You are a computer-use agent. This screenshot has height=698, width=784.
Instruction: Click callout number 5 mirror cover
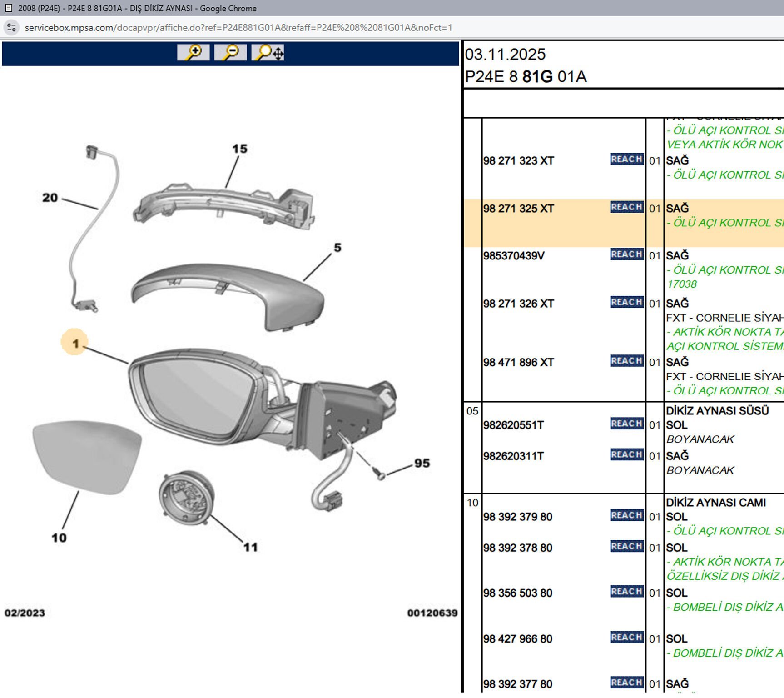(x=337, y=248)
